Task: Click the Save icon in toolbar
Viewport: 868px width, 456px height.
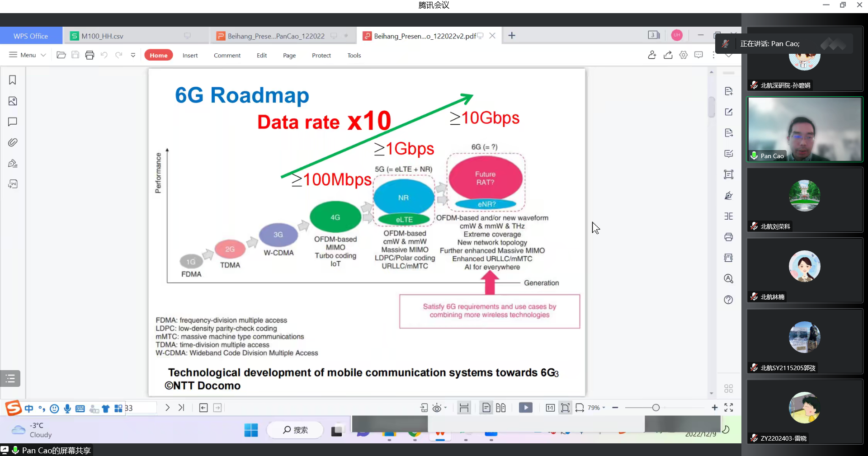Action: 75,55
